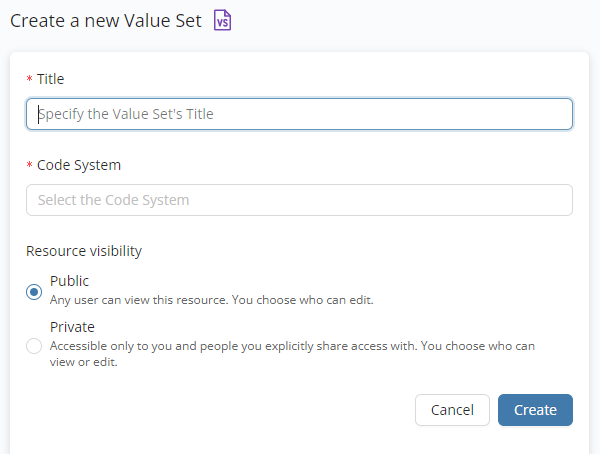Click the Create a new Value Set heading
This screenshot has width=600, height=454.
click(x=106, y=20)
